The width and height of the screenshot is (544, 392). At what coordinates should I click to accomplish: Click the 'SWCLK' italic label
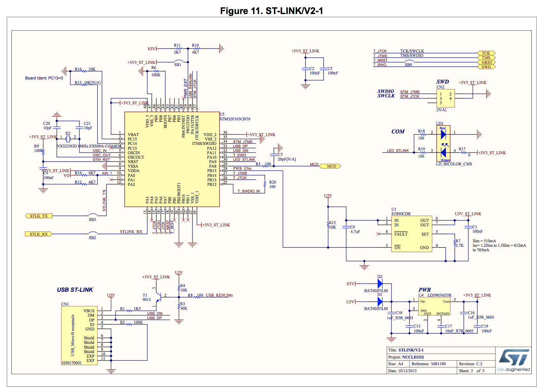386,96
